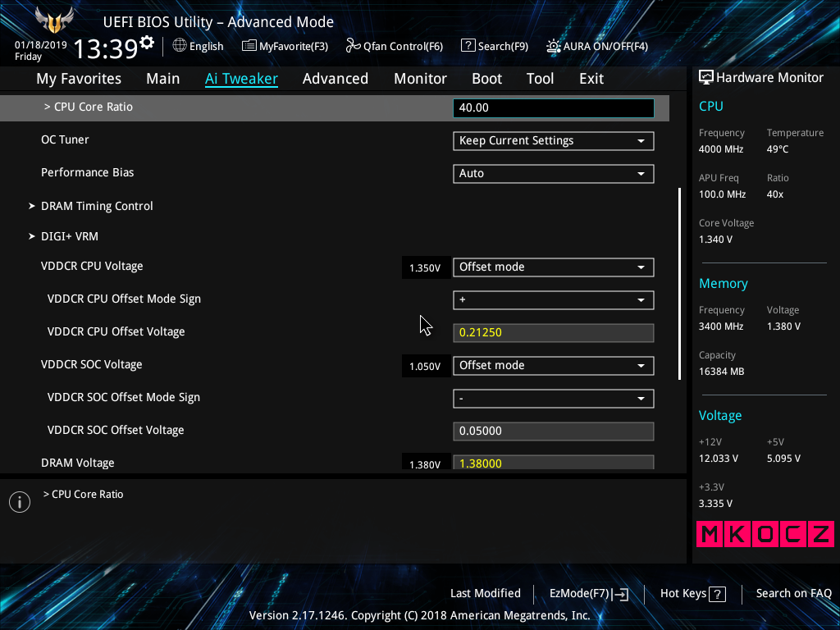Click the 1.050V SOC voltage readout

click(x=425, y=367)
